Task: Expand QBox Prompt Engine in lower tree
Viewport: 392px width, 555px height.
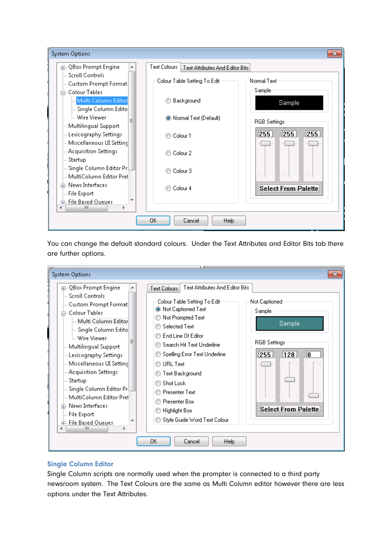Action: click(x=63, y=288)
